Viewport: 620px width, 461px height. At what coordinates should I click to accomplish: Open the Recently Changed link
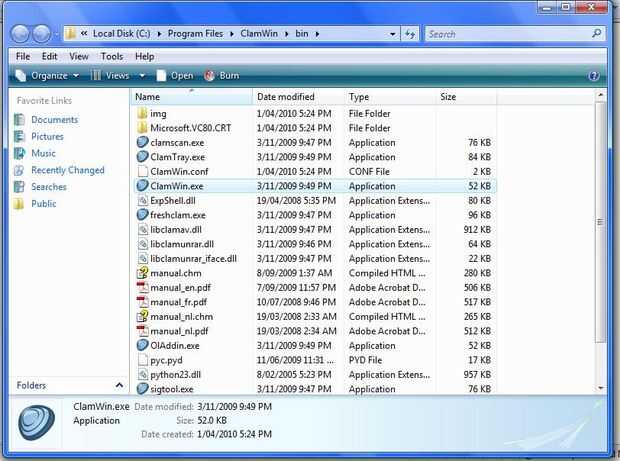coord(68,170)
